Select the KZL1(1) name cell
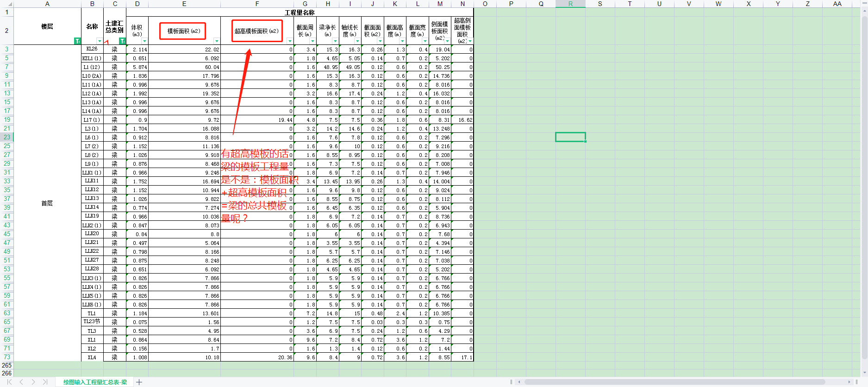The image size is (868, 387). pos(92,58)
